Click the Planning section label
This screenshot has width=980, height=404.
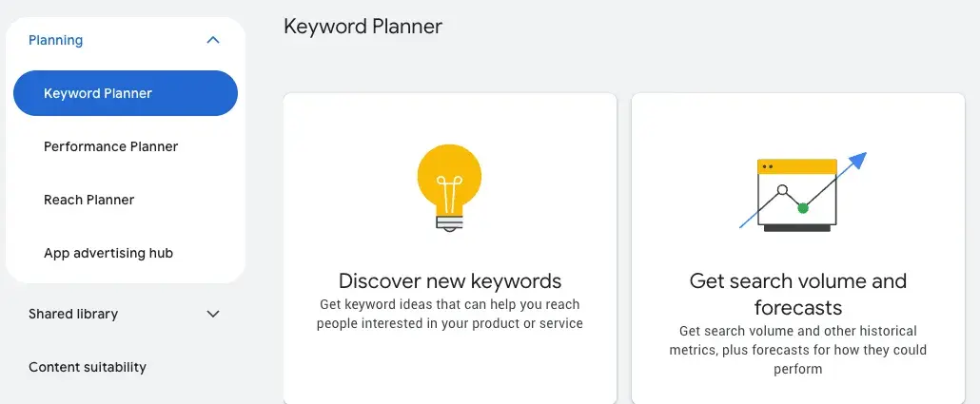[56, 40]
